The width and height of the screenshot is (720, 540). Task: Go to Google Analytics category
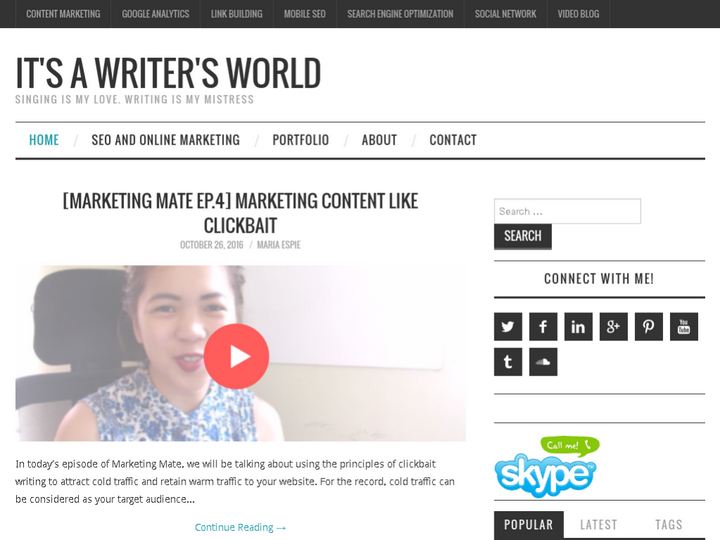[155, 14]
